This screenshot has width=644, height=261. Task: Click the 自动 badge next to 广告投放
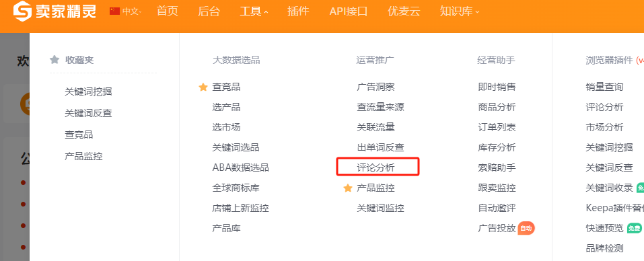click(526, 228)
